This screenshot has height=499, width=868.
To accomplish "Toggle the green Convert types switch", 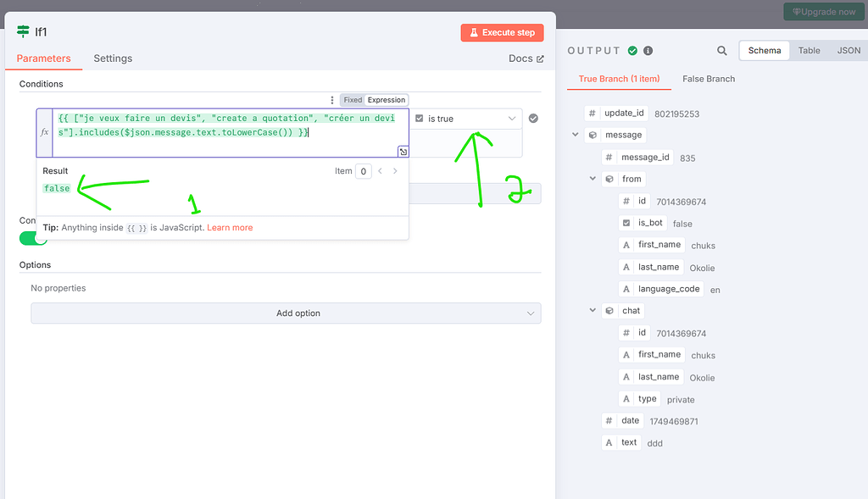I will click(31, 238).
